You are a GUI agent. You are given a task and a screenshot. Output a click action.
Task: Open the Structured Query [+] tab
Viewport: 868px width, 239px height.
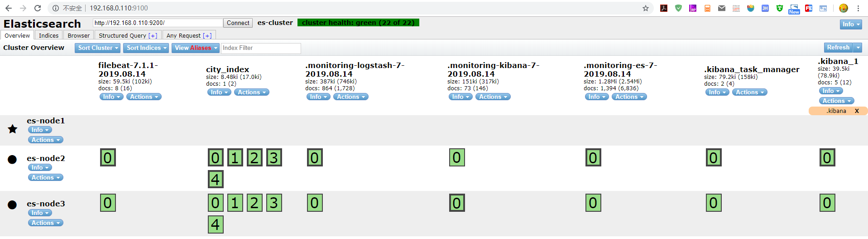click(x=128, y=35)
